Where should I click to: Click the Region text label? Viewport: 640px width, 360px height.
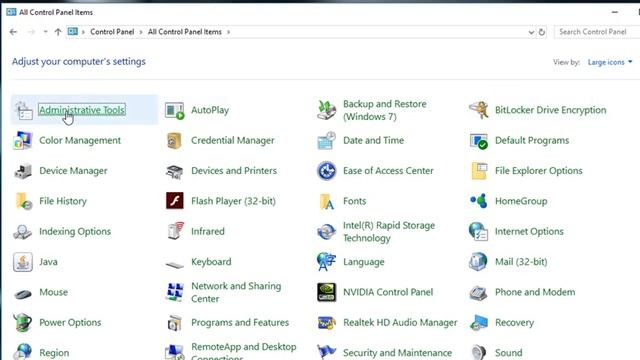click(54, 353)
